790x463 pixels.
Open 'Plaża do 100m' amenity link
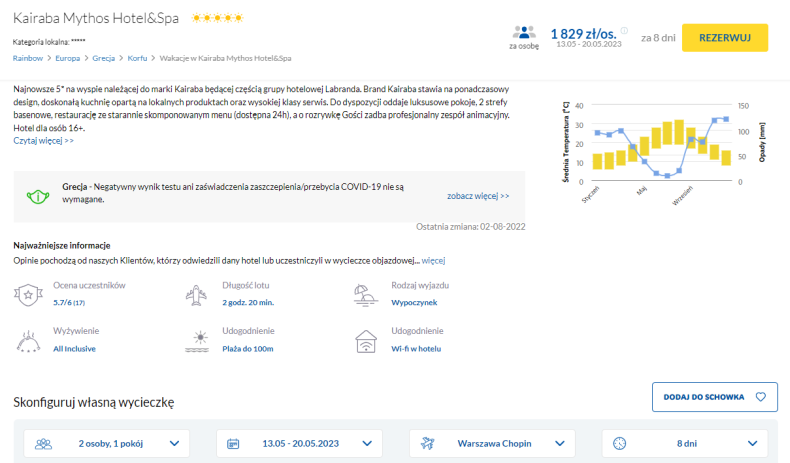tap(248, 349)
